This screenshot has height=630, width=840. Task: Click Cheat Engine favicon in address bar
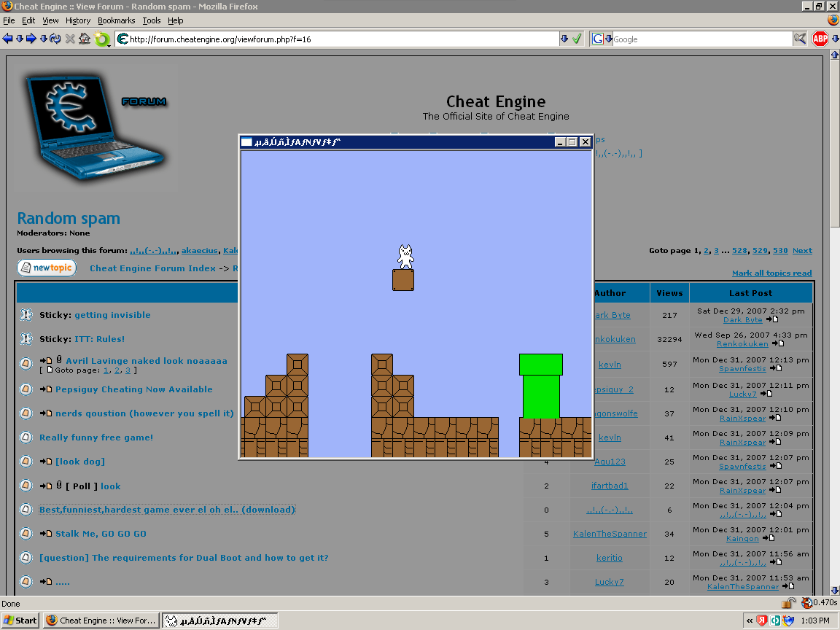tap(122, 39)
